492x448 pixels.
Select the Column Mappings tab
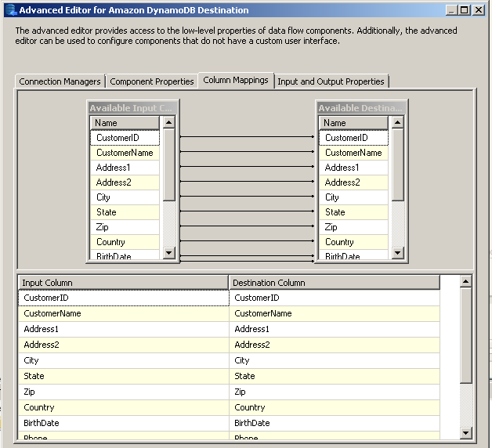tap(236, 81)
